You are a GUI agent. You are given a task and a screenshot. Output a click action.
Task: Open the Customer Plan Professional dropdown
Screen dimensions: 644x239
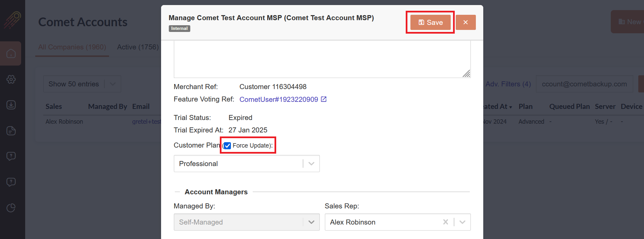(x=247, y=164)
